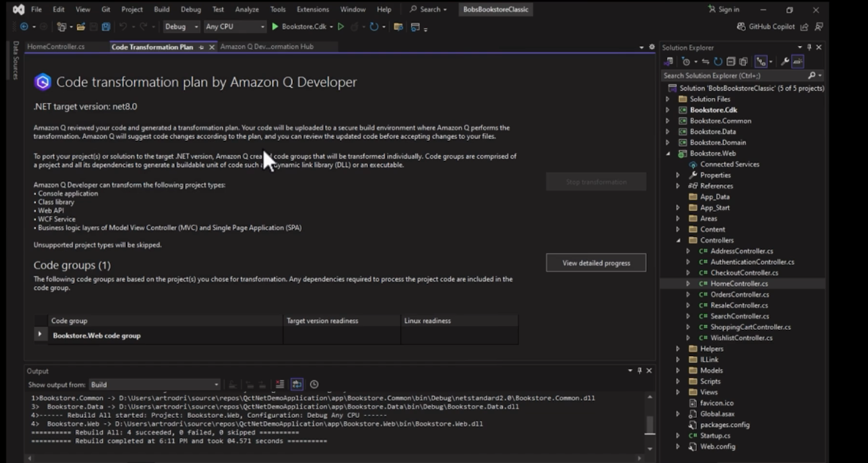Pin the Solution Explorer panel
868x463 pixels.
tap(809, 47)
